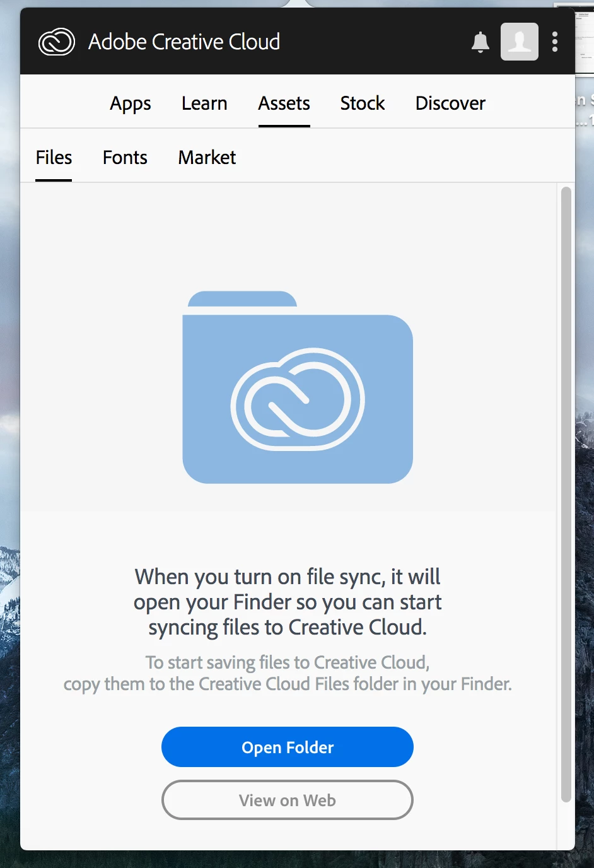Open the Market sub-tab
This screenshot has width=594, height=868.
(x=207, y=158)
